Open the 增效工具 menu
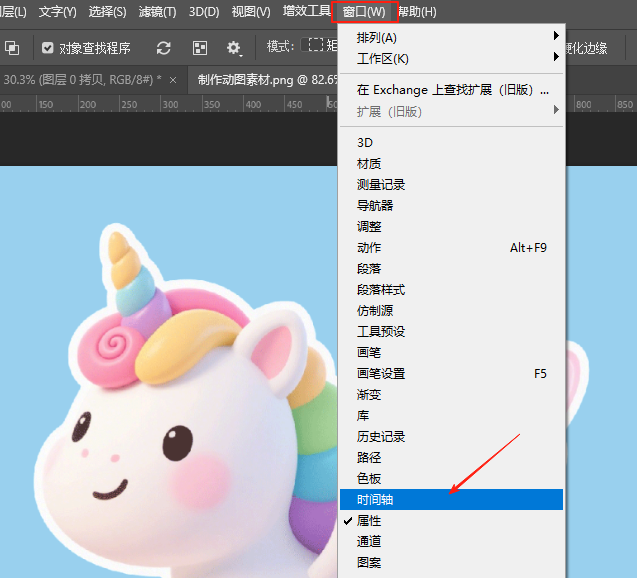637x578 pixels. coord(307,11)
